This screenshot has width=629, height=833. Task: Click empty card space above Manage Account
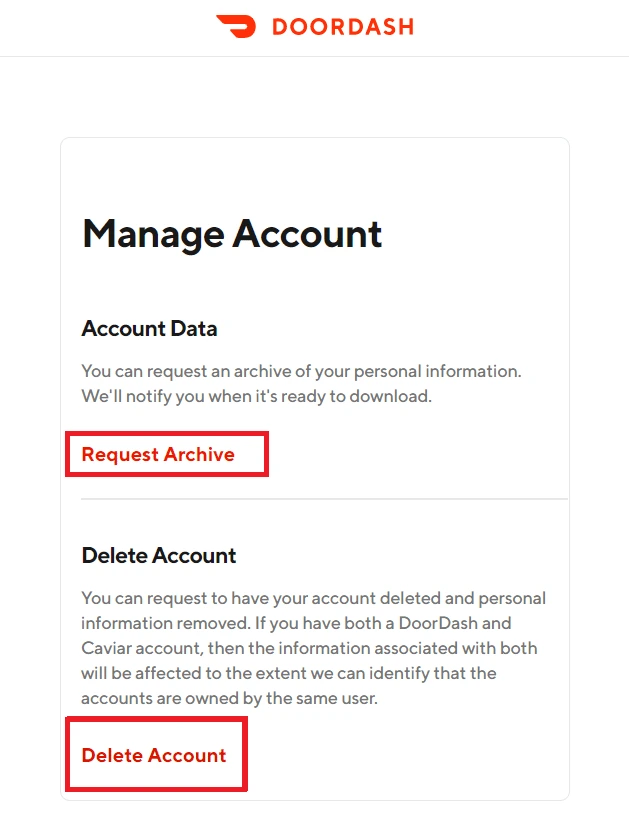[314, 175]
